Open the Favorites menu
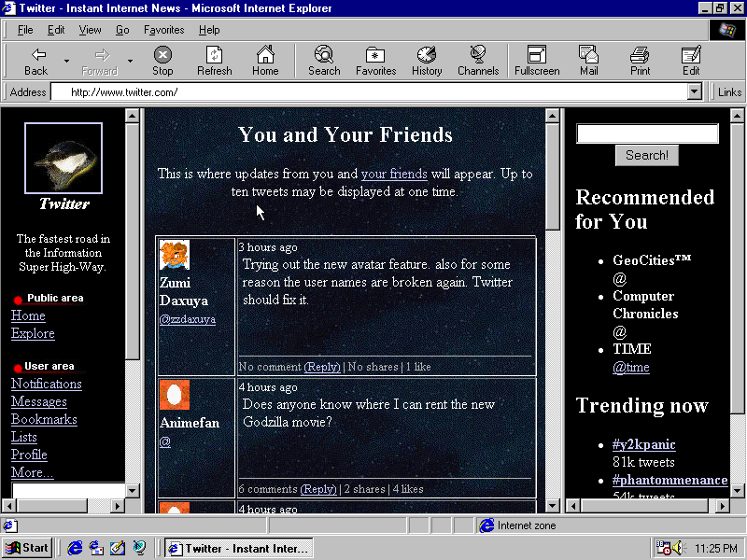Screen dimensions: 747x560 point(163,30)
